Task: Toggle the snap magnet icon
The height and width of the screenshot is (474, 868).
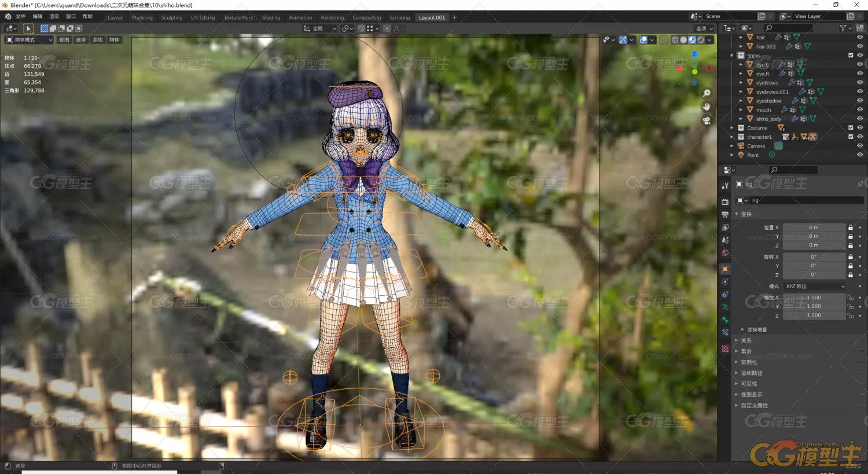Action: [361, 28]
